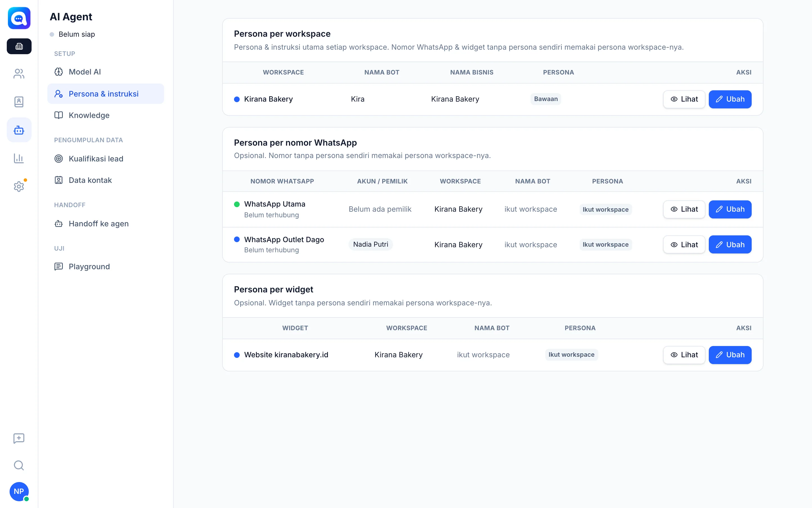Click Lihat for Website kiranabakery.id widget

tap(684, 355)
